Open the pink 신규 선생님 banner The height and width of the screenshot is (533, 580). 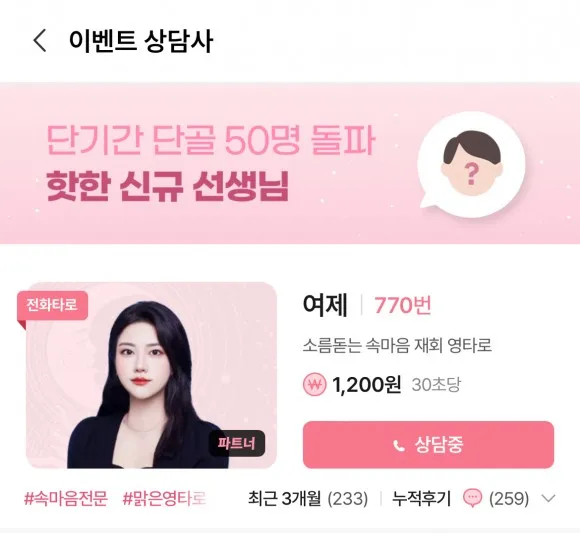[290, 163]
